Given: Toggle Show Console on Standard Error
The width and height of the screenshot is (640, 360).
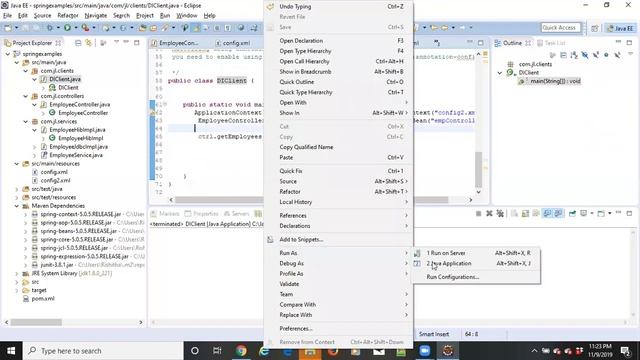Looking at the screenshot, I should point(558,213).
